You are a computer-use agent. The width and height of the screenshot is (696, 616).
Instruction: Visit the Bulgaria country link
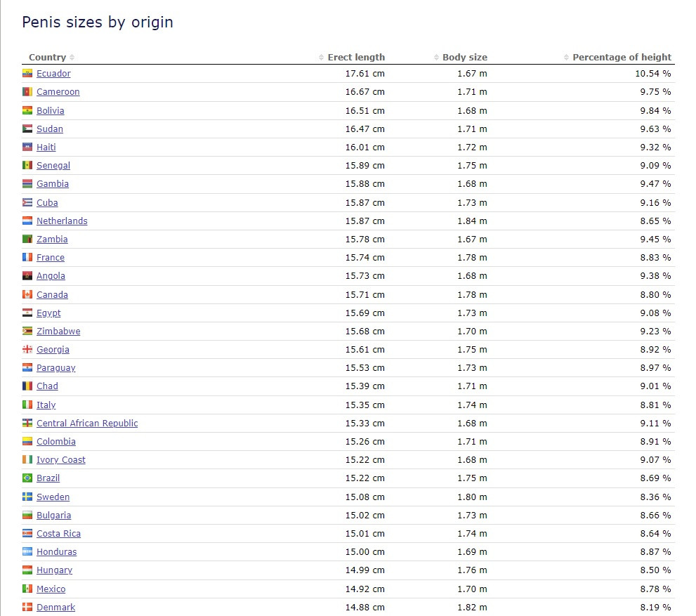tap(54, 516)
